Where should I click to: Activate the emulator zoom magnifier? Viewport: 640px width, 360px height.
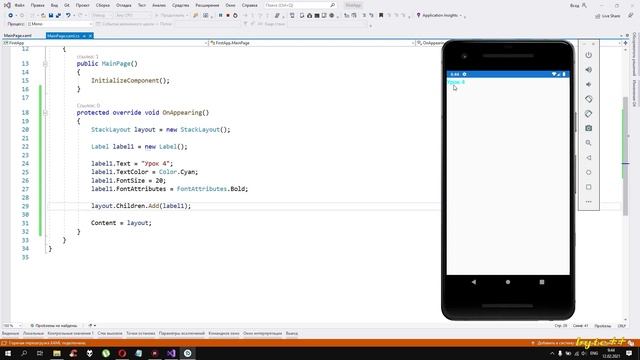589,143
